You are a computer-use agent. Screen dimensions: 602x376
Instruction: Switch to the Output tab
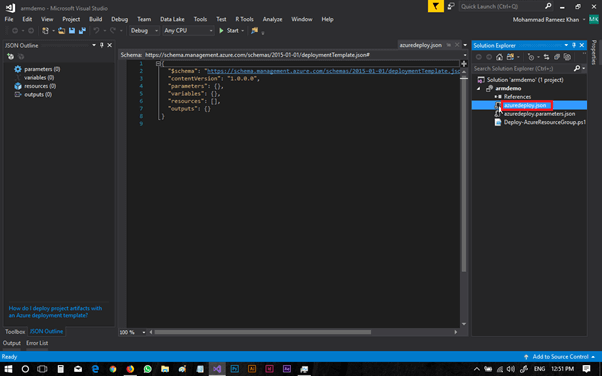click(12, 343)
